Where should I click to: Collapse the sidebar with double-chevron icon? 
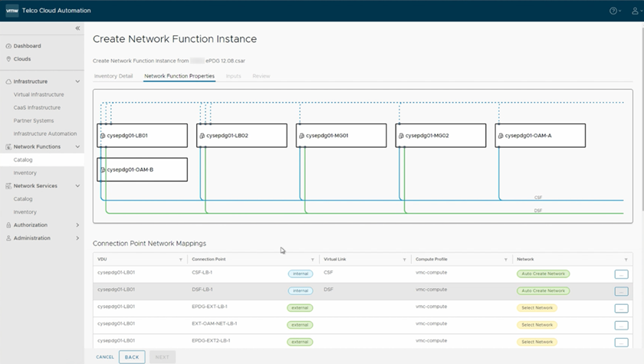[x=77, y=28]
